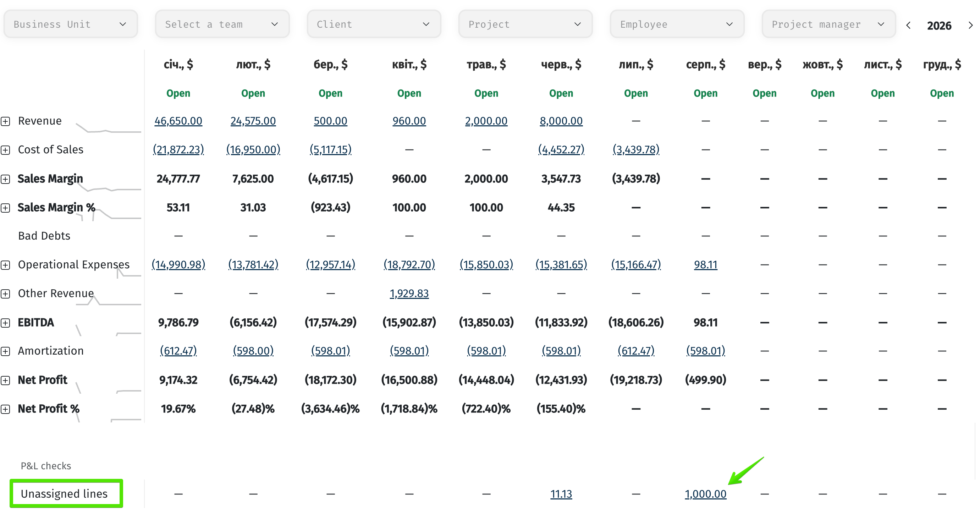980x514 pixels.
Task: Expand the Sales Margin % plus icon
Action: click(5, 208)
